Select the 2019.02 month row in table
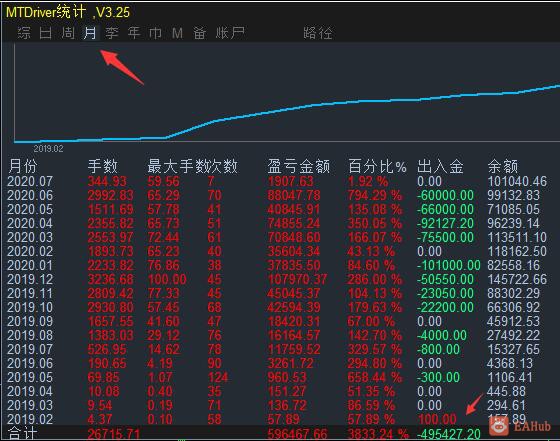The height and width of the screenshot is (441, 560). click(x=30, y=419)
